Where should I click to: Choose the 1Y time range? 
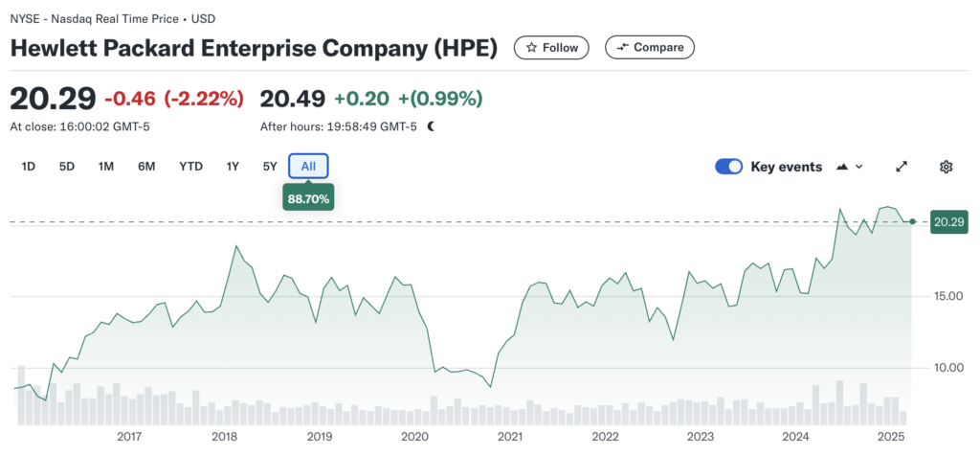click(x=233, y=167)
